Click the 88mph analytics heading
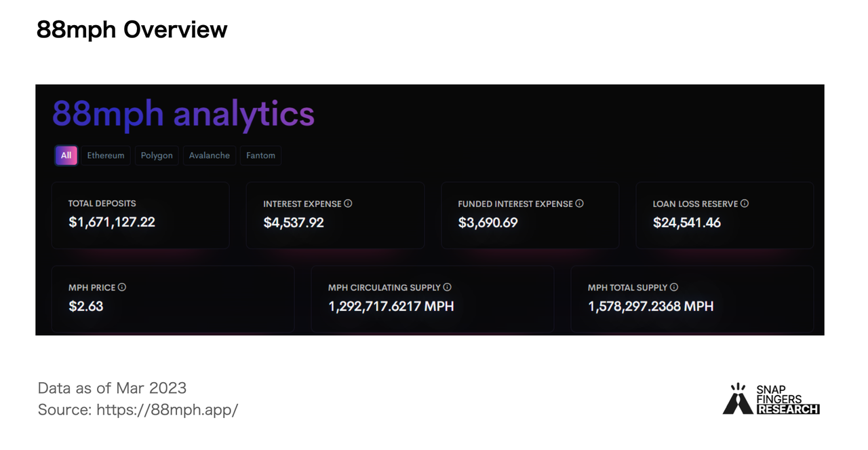This screenshot has height=450, width=868. point(183,114)
